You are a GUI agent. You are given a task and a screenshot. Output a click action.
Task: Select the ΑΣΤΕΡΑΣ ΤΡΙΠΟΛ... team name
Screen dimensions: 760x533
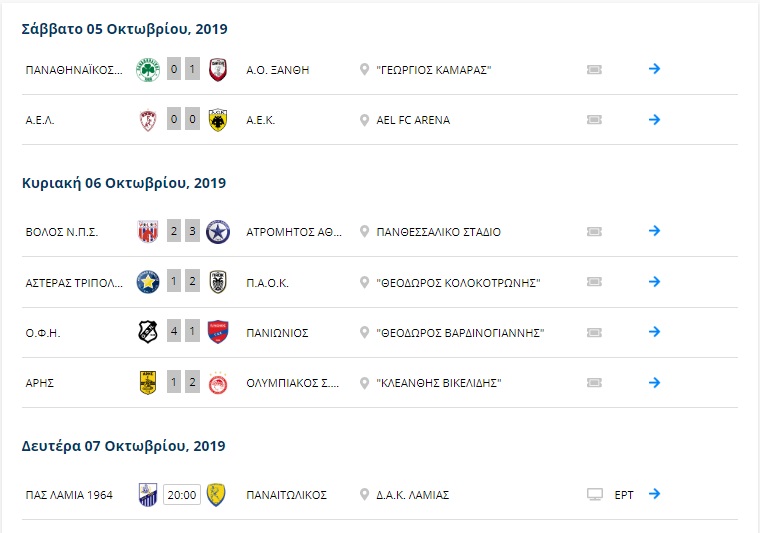pyautogui.click(x=74, y=283)
